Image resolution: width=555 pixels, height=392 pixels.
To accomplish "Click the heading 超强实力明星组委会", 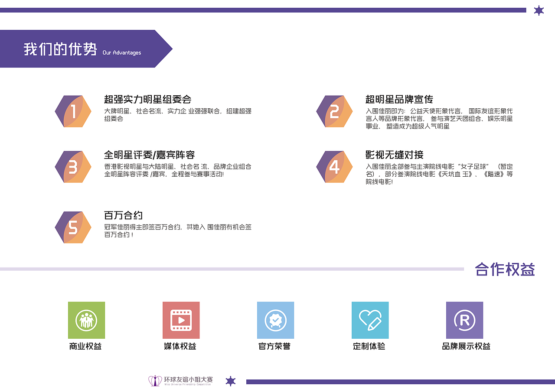I will (x=148, y=99).
